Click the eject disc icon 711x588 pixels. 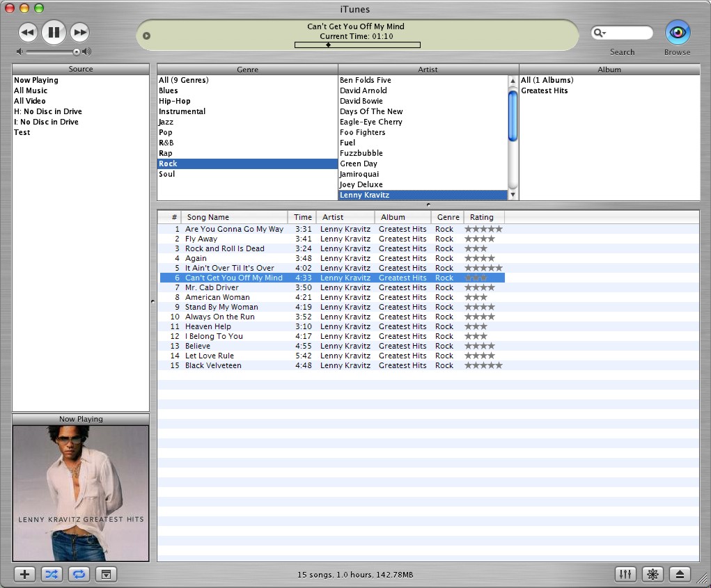[680, 574]
